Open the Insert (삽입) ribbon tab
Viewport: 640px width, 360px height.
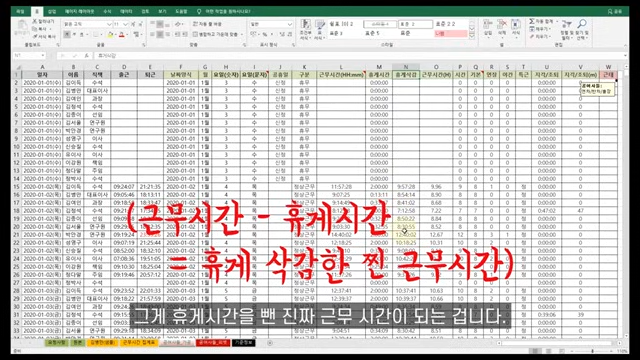52,11
